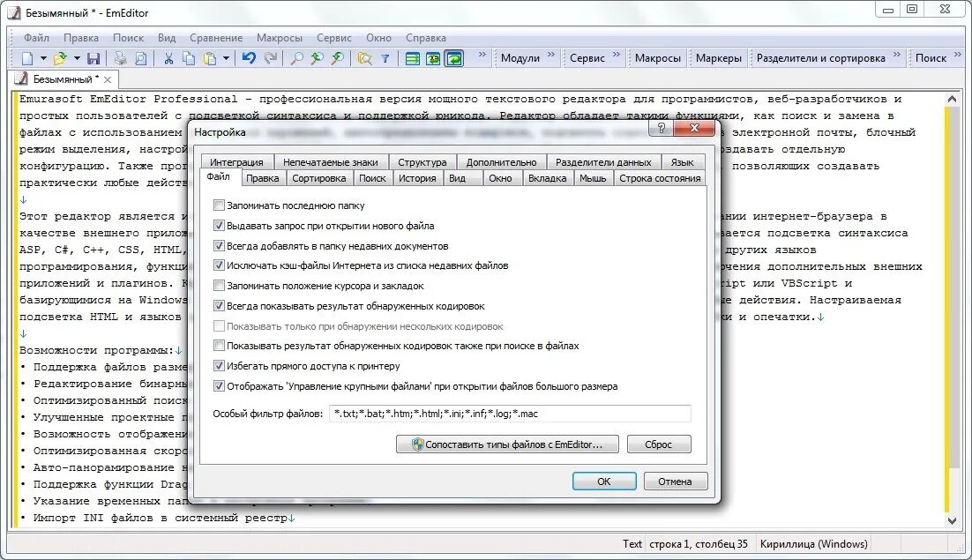Redo with the gray arrow icon
Viewport: 972px width, 560px height.
270,58
